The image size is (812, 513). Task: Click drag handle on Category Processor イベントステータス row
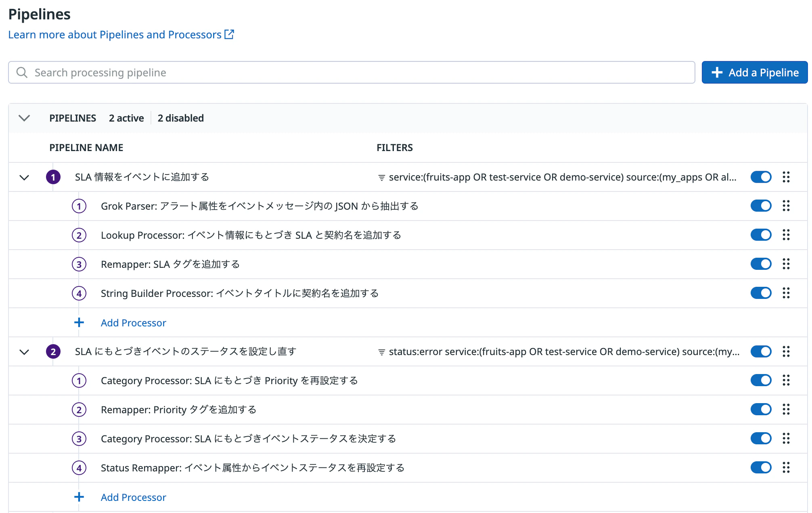[786, 439]
